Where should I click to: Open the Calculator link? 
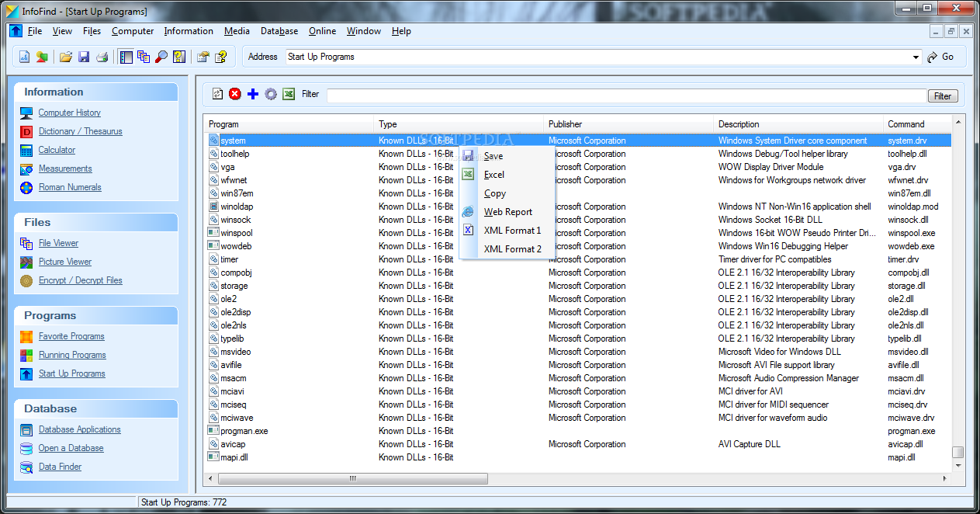click(x=57, y=150)
